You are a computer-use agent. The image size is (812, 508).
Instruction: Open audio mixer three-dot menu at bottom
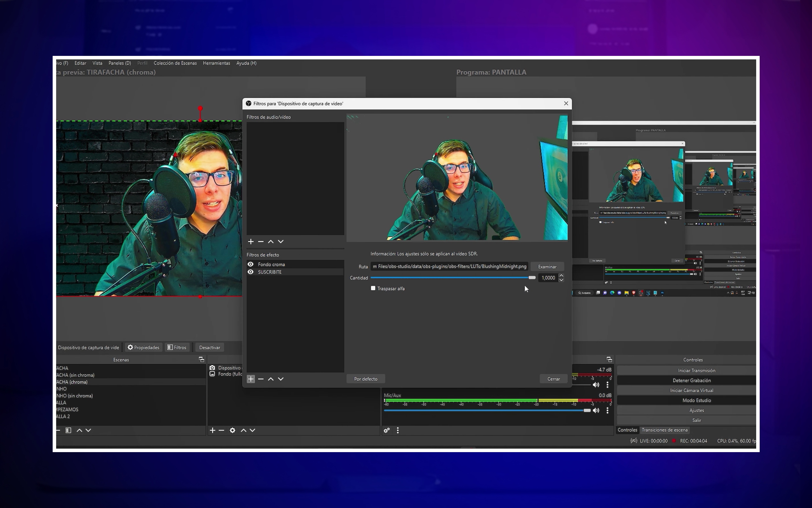pos(398,431)
